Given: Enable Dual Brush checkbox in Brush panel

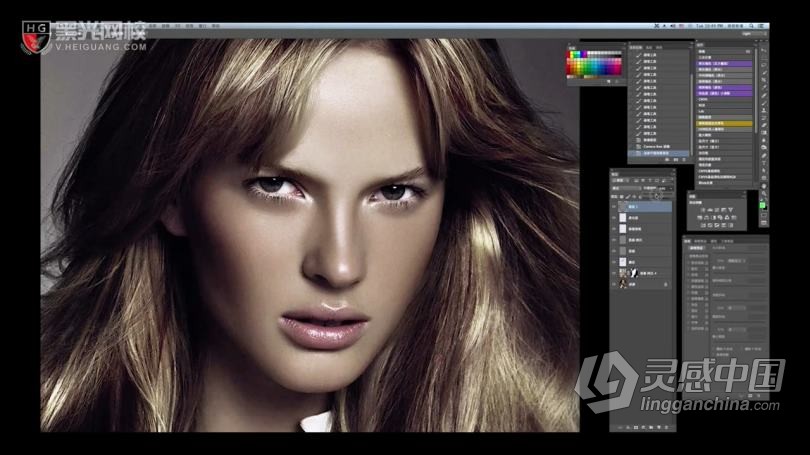Looking at the screenshot, I should coord(689,280).
